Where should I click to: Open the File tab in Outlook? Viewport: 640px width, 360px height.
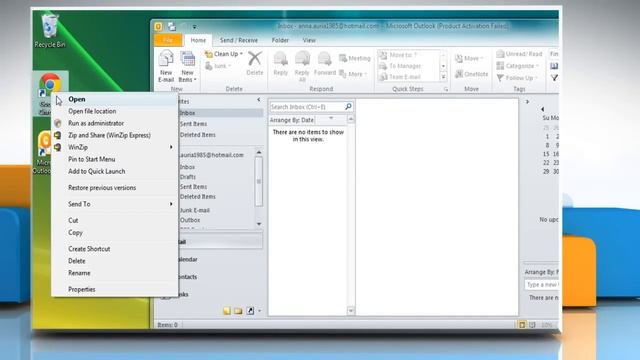point(168,40)
